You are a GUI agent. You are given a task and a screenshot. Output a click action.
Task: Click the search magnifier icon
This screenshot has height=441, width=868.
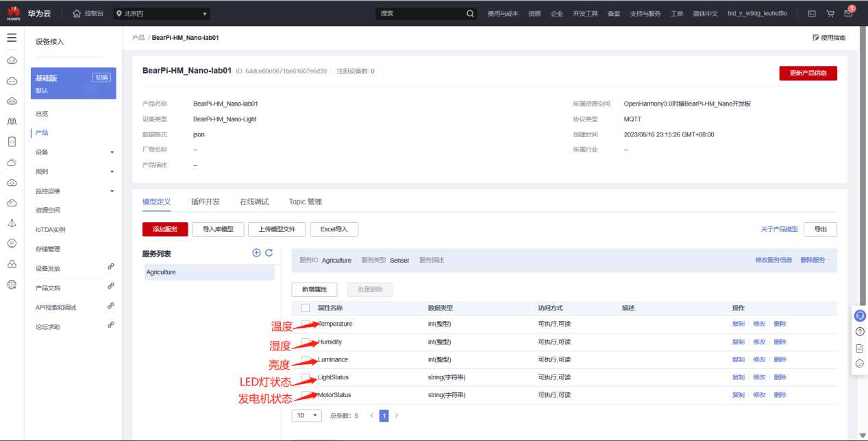click(x=470, y=13)
